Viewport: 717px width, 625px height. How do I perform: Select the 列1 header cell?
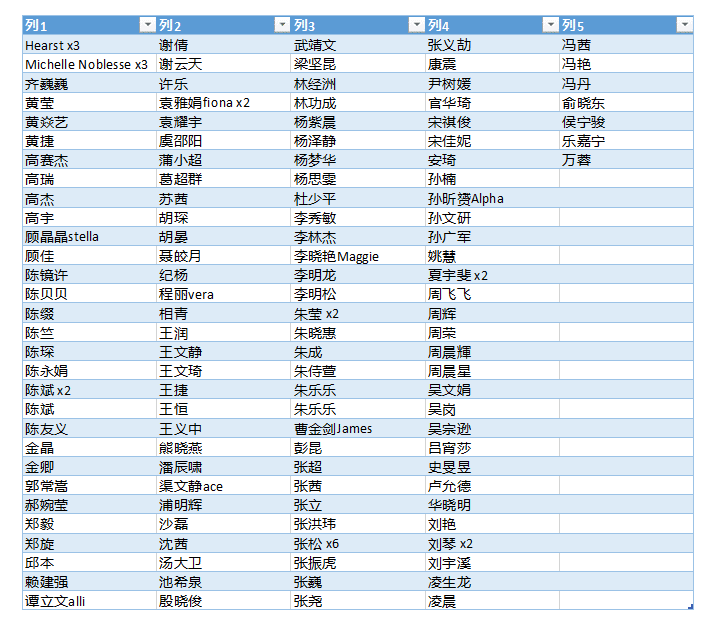[80, 25]
